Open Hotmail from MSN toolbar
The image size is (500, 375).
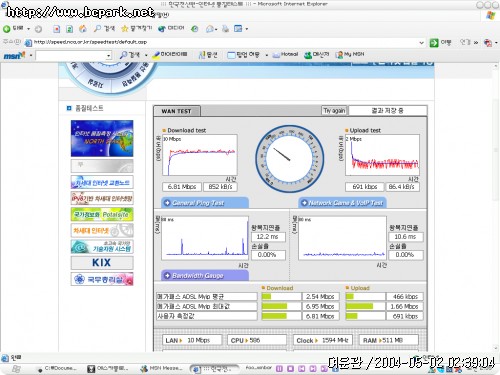285,54
